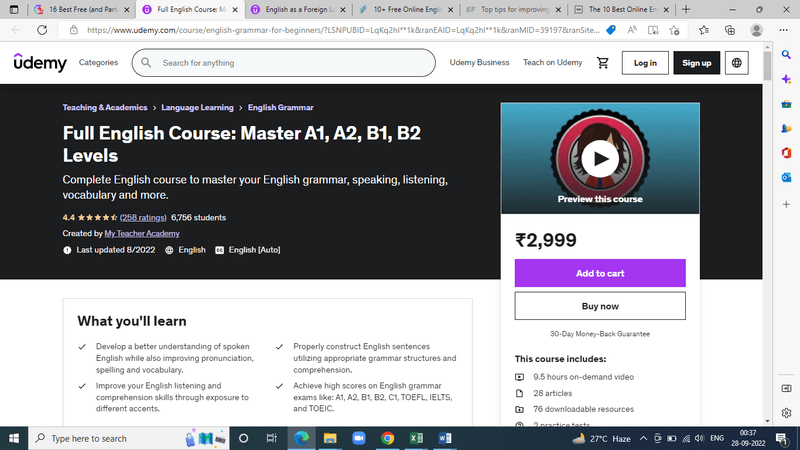Toggle Read aloud icon in address bar
This screenshot has height=450, width=800.
tap(632, 30)
